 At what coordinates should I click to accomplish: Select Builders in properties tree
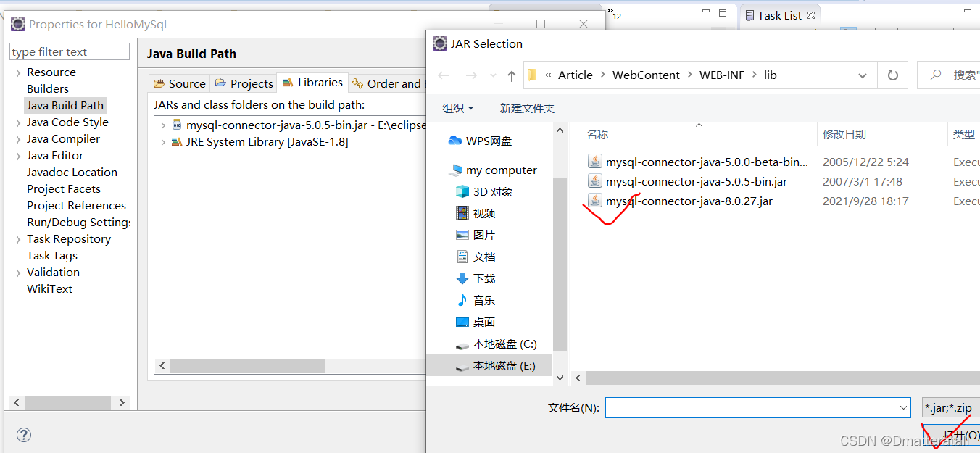[x=48, y=88]
